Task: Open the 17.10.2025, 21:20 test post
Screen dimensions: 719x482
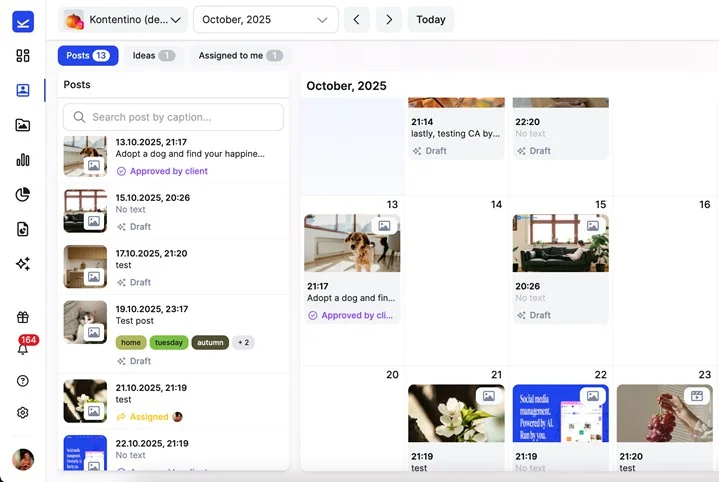Action: click(173, 266)
